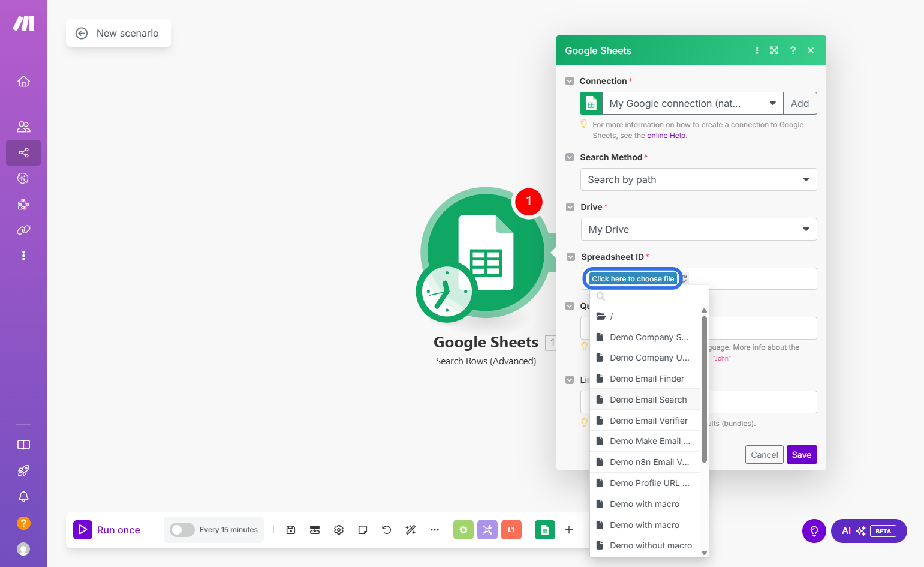Image resolution: width=924 pixels, height=567 pixels.
Task: Open scenario settings gear in bottom toolbar
Action: click(339, 530)
